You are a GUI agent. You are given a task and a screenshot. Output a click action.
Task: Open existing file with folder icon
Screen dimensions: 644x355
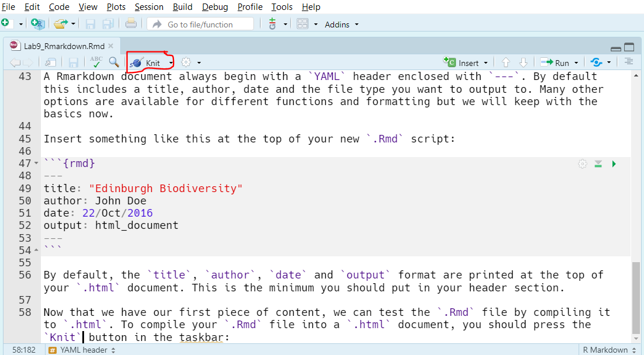pos(61,24)
